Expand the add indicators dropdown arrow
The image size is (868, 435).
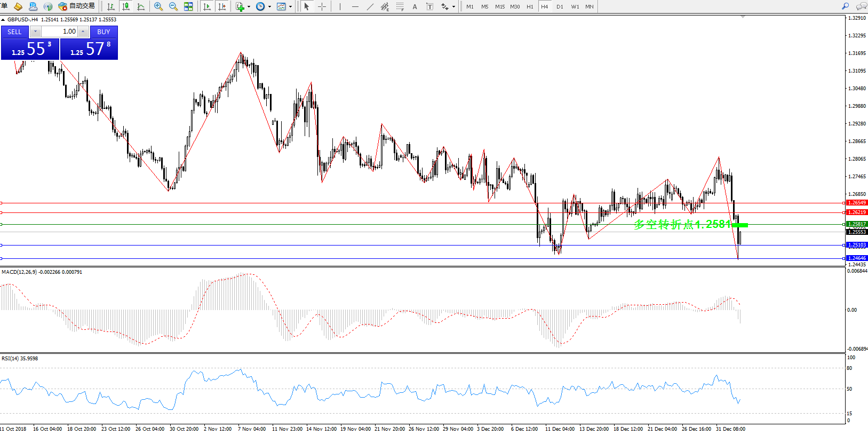point(249,7)
